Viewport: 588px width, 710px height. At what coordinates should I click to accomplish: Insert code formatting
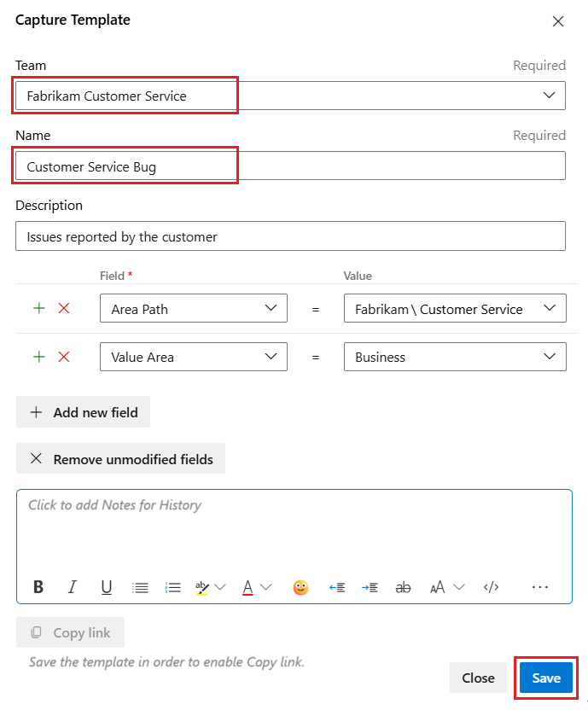[x=490, y=587]
